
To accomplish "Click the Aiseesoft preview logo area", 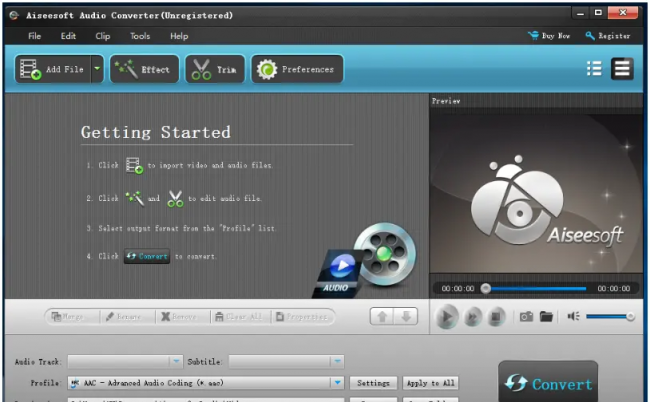I will 536,194.
